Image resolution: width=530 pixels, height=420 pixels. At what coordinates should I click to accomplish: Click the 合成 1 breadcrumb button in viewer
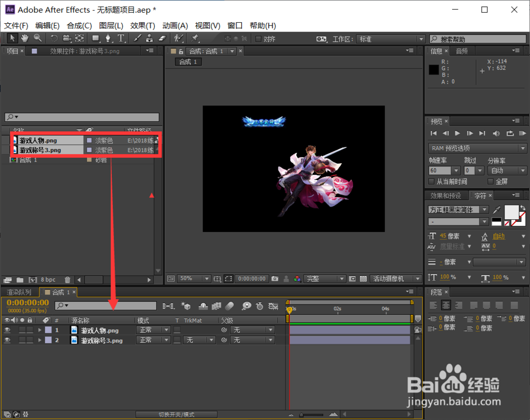point(188,62)
